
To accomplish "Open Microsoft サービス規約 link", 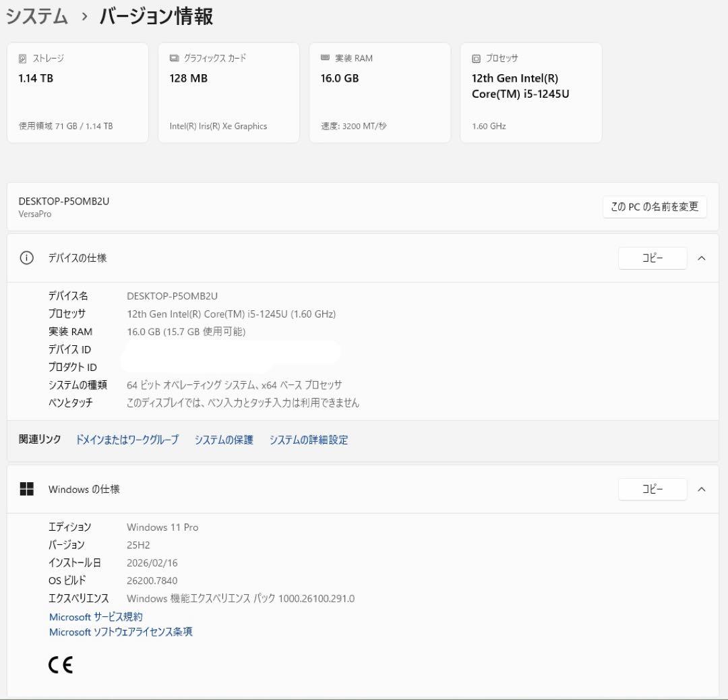I will pos(96,617).
